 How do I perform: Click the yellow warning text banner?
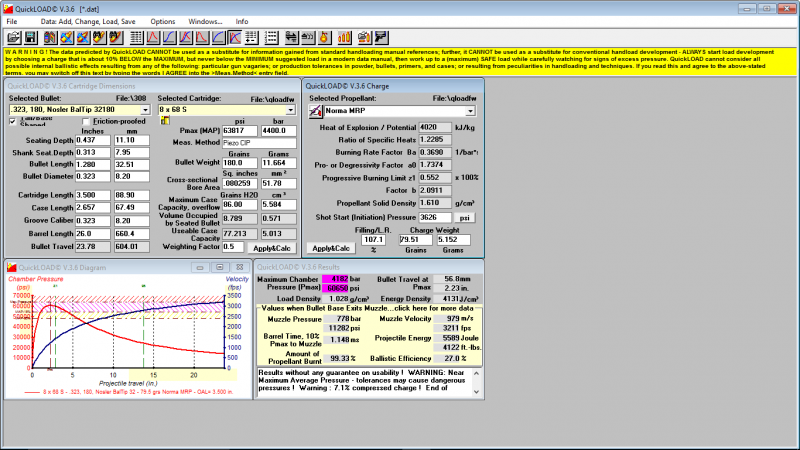pos(400,62)
